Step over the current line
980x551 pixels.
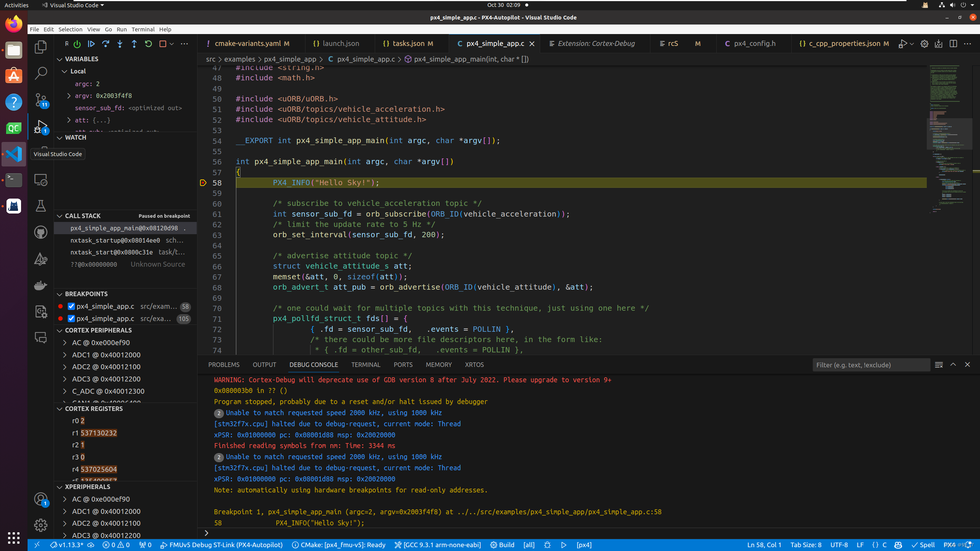pos(106,44)
